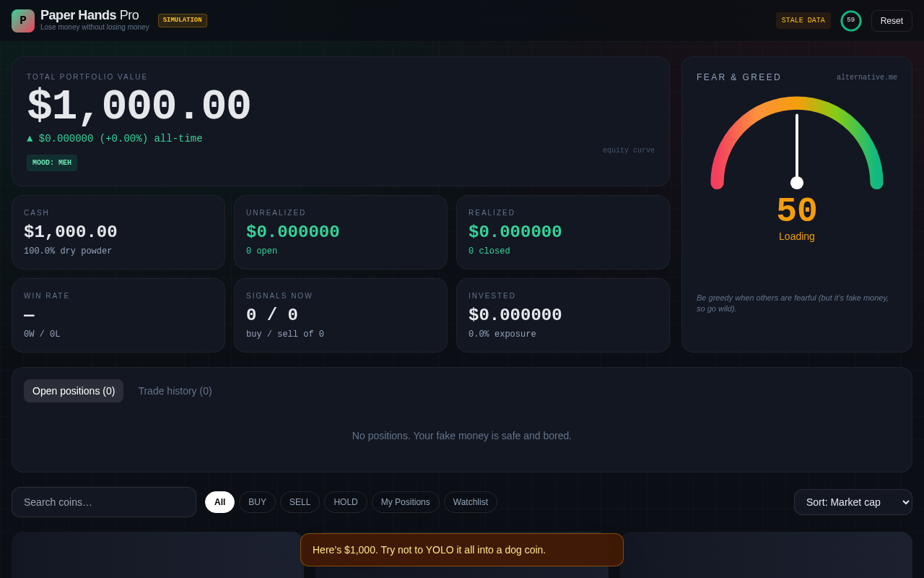The height and width of the screenshot is (578, 924).
Task: Click the STALE DATA indicator
Action: (x=803, y=20)
